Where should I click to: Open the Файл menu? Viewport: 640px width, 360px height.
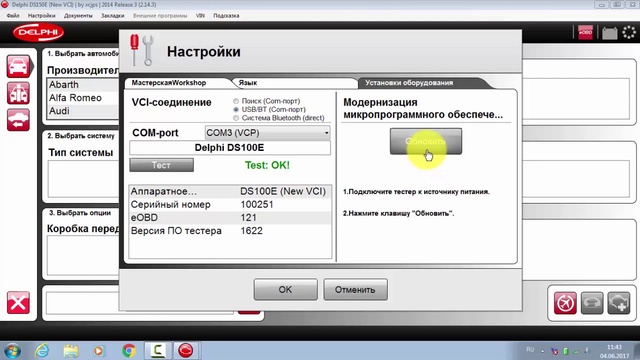[x=13, y=16]
